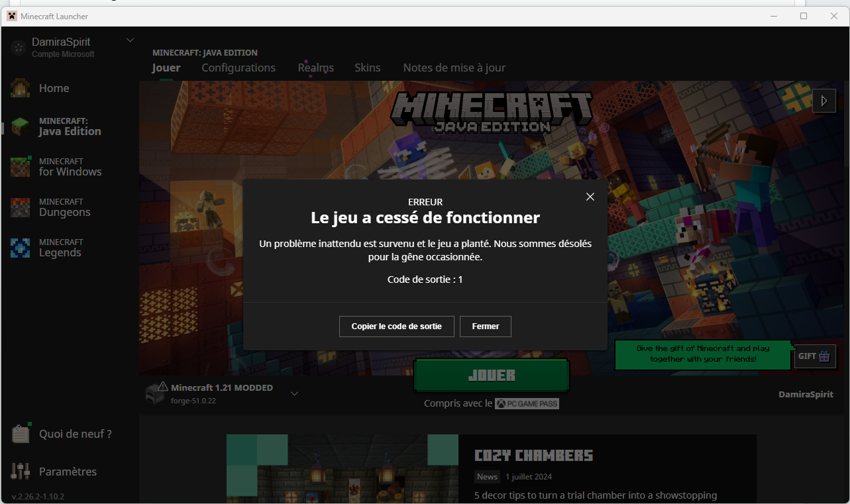Click the 'Compte Microsoft' account subtitle
The height and width of the screenshot is (504, 850).
64,54
